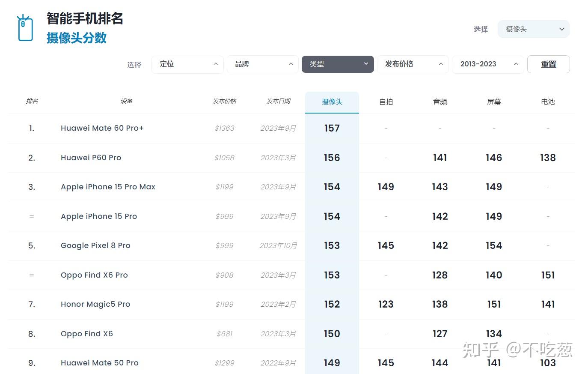588x374 pixels.
Task: Click the $908 launch price cell
Action: coord(225,275)
